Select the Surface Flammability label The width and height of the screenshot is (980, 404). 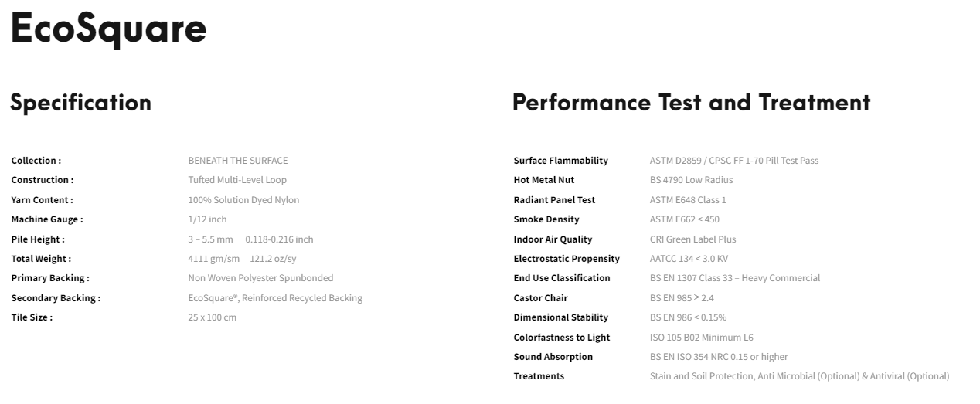[x=561, y=161]
